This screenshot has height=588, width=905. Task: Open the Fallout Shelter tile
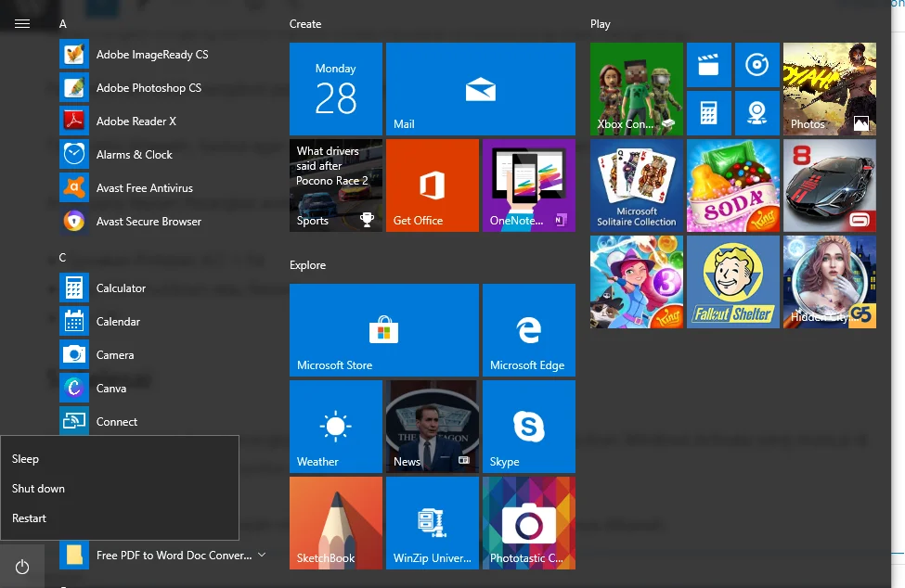733,282
